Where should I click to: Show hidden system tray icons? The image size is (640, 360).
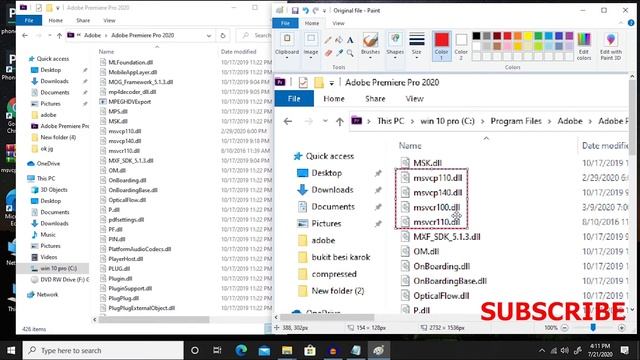click(542, 350)
